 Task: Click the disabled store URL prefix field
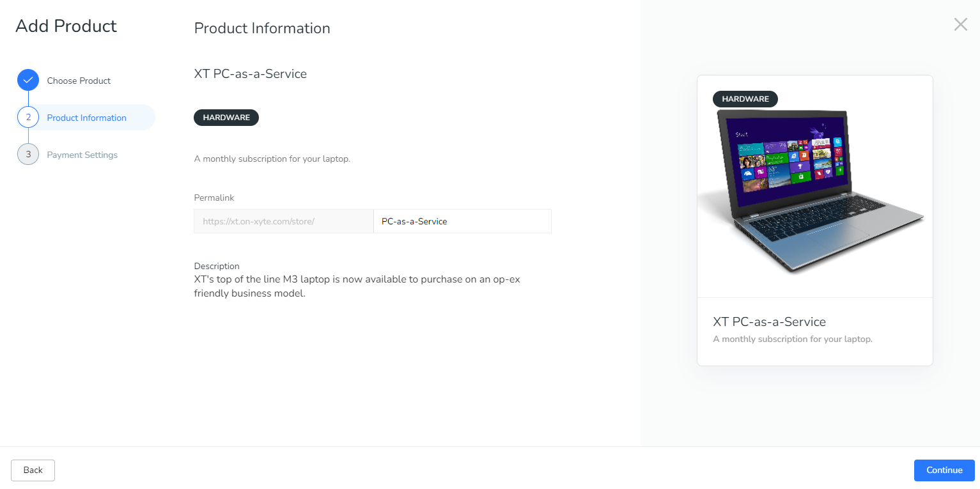284,221
